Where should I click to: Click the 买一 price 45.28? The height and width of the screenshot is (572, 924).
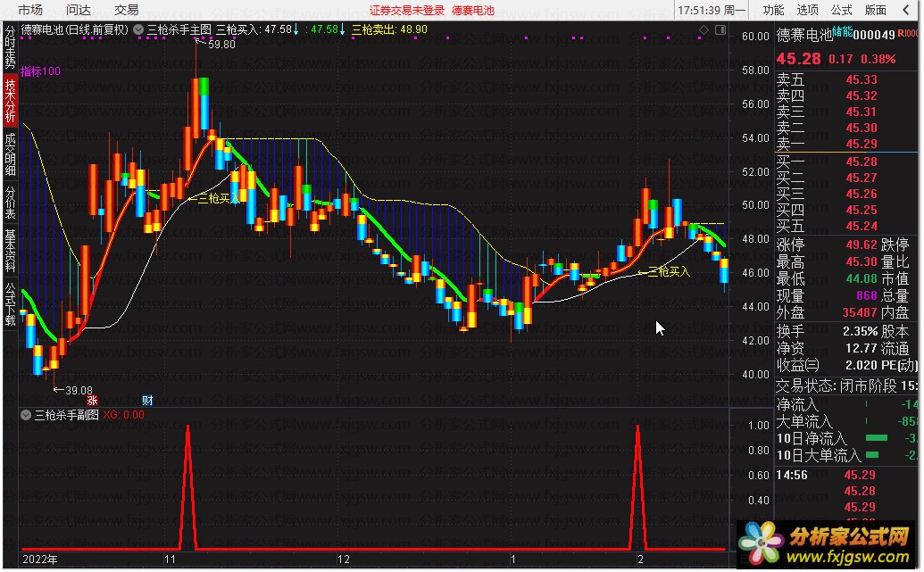[862, 162]
